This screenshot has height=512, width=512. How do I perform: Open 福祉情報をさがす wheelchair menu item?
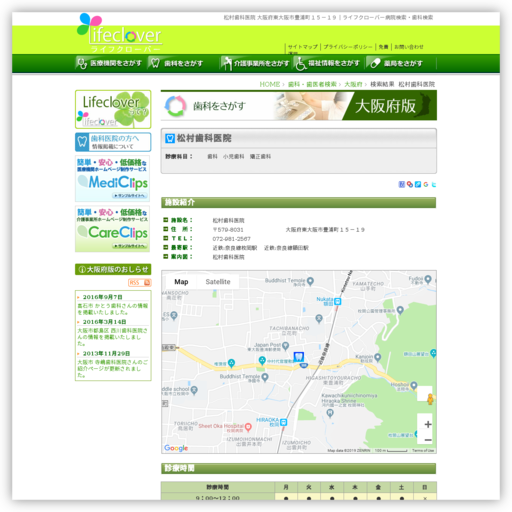point(328,63)
